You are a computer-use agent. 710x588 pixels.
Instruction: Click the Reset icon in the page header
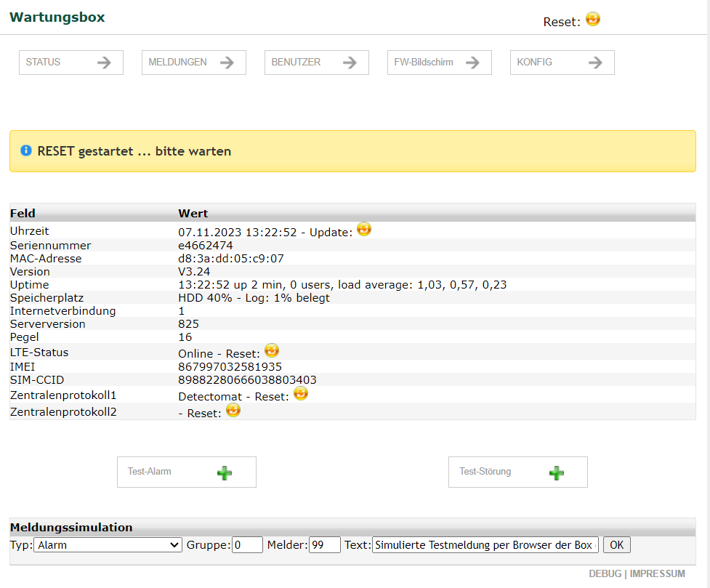tap(593, 19)
